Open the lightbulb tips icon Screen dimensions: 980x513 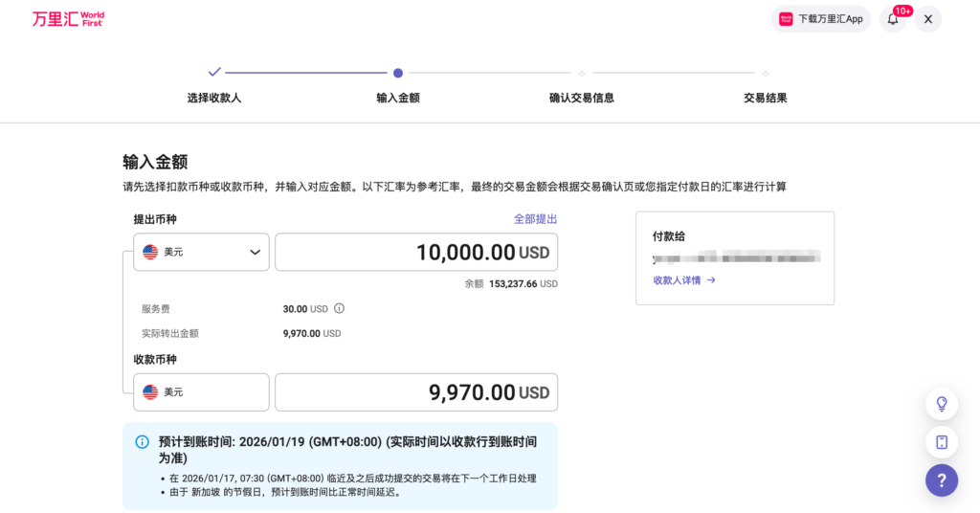[942, 404]
